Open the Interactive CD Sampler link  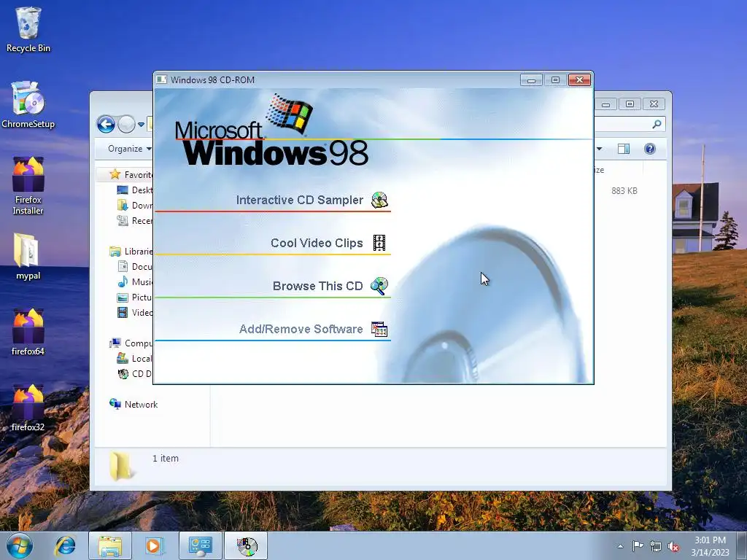pos(299,200)
